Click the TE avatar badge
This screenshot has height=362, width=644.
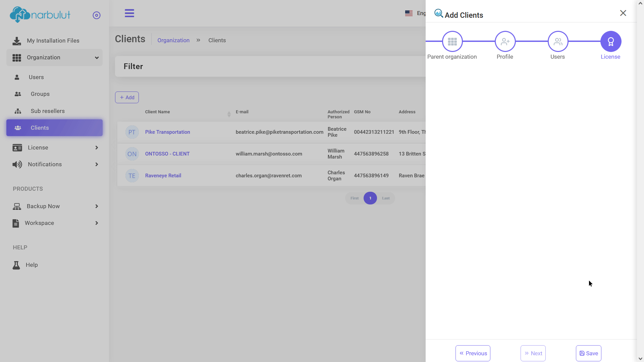click(132, 176)
